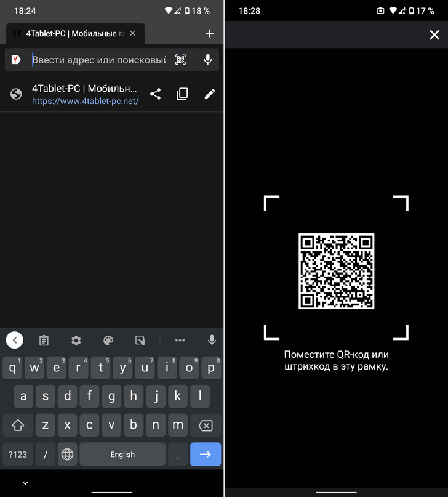Viewport: 448px width, 497px height.
Task: Tap the resize keyboard toolbar icon
Action: point(140,341)
